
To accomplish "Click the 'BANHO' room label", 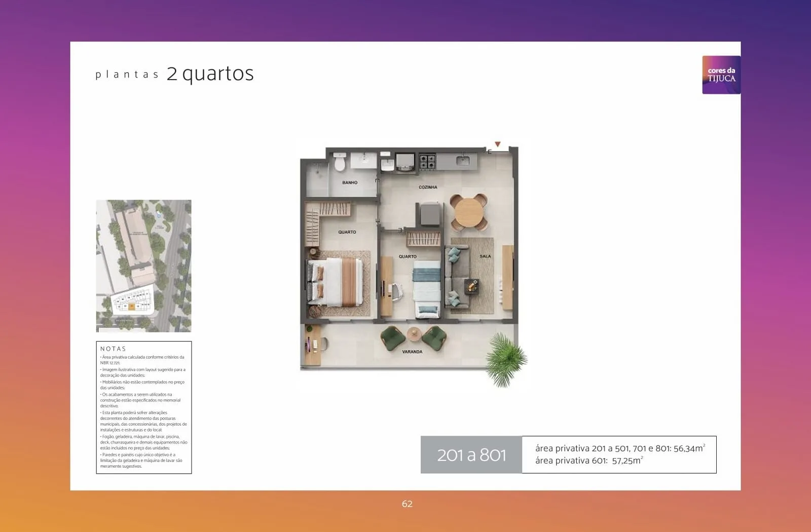I will (350, 182).
